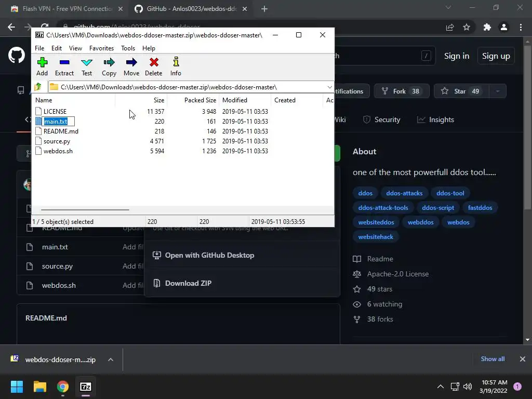The image size is (532, 399).
Task: Select source.py in the 7-Zip file list
Action: [57, 141]
